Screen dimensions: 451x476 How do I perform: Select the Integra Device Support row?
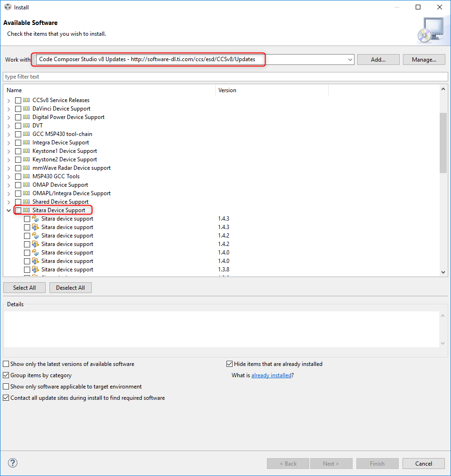pyautogui.click(x=60, y=143)
